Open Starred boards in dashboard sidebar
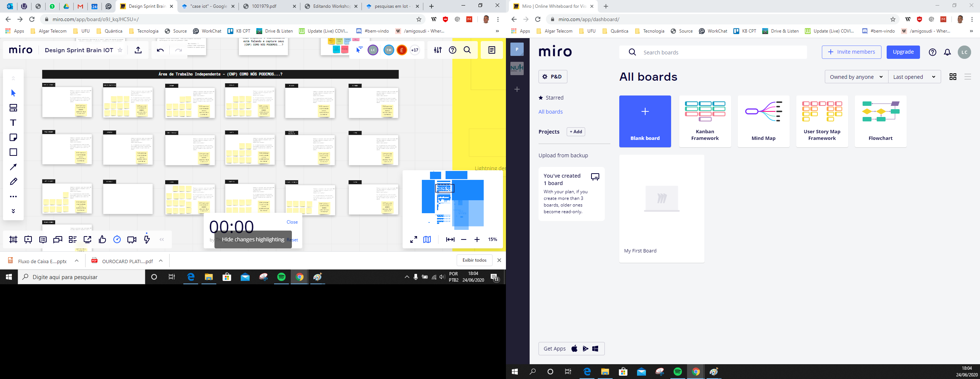980x379 pixels. pos(554,98)
